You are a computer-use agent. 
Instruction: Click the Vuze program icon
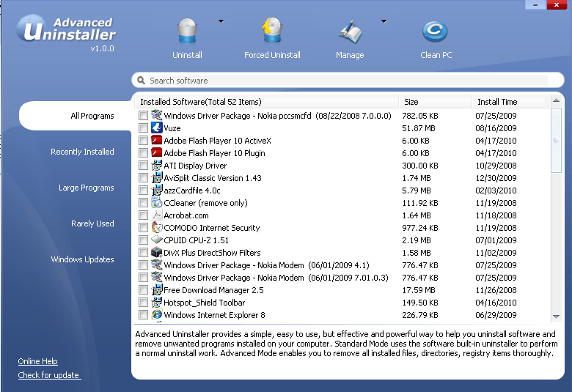tap(157, 128)
